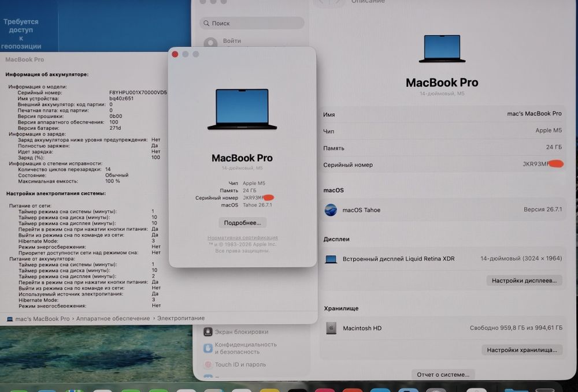578x392 pixels.
Task: Click the macOS Tahoe icon in settings
Action: point(331,210)
